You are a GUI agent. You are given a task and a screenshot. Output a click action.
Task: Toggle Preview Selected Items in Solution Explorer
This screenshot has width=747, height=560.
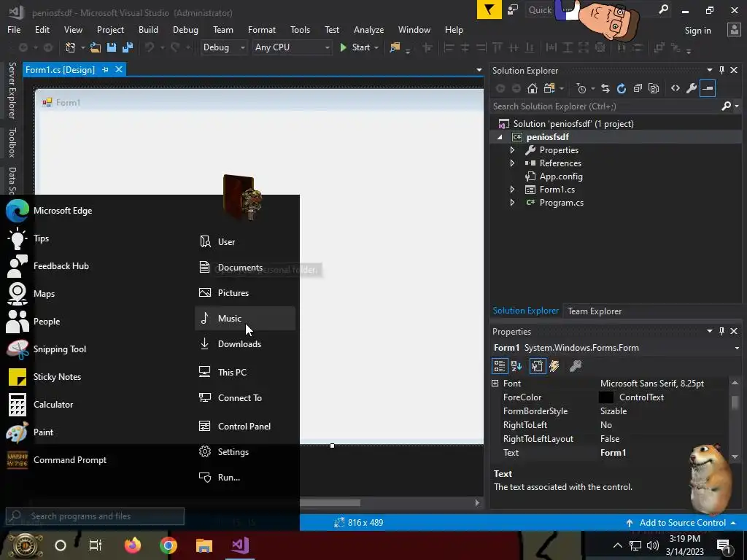click(708, 88)
